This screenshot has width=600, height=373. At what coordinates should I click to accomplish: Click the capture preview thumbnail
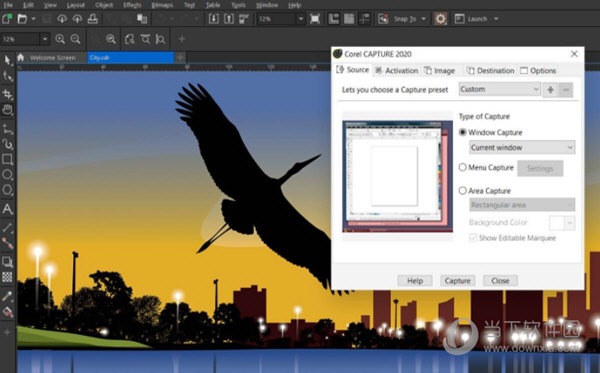[x=398, y=177]
